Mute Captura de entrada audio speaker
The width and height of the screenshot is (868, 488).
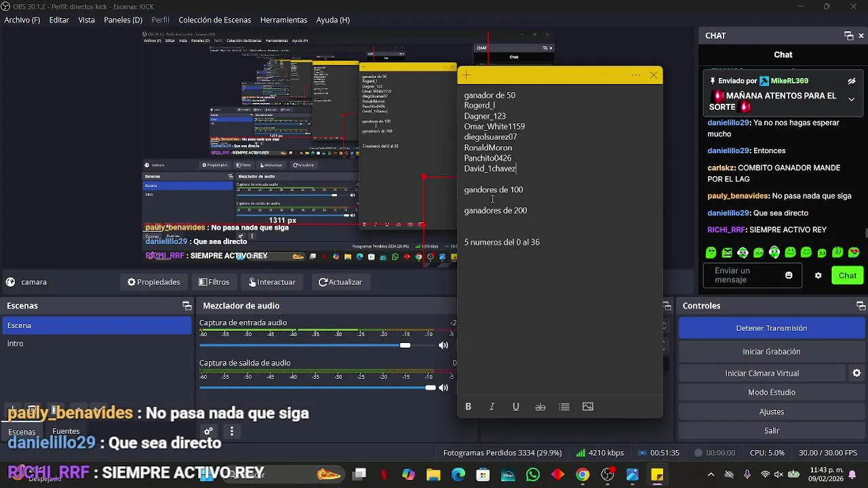443,346
